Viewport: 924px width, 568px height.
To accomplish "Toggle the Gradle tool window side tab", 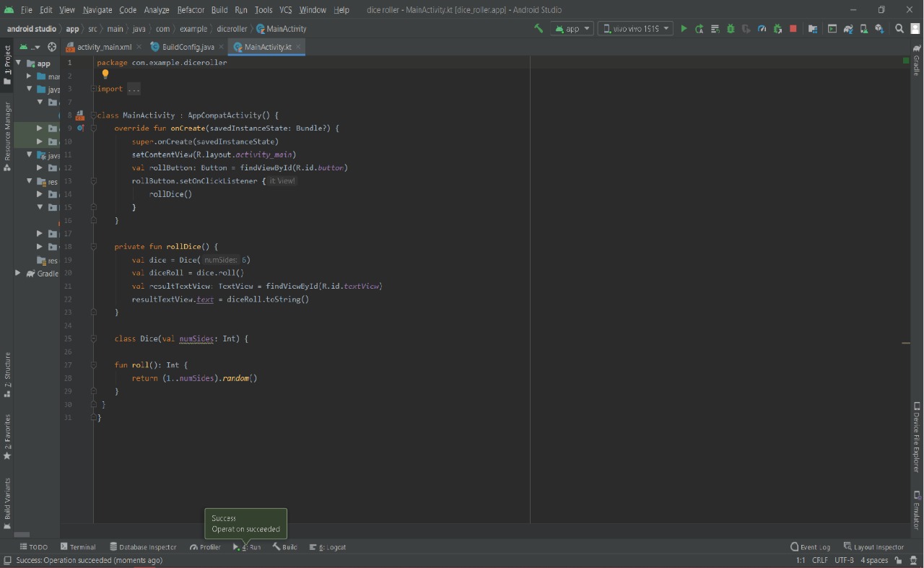I will point(917,61).
